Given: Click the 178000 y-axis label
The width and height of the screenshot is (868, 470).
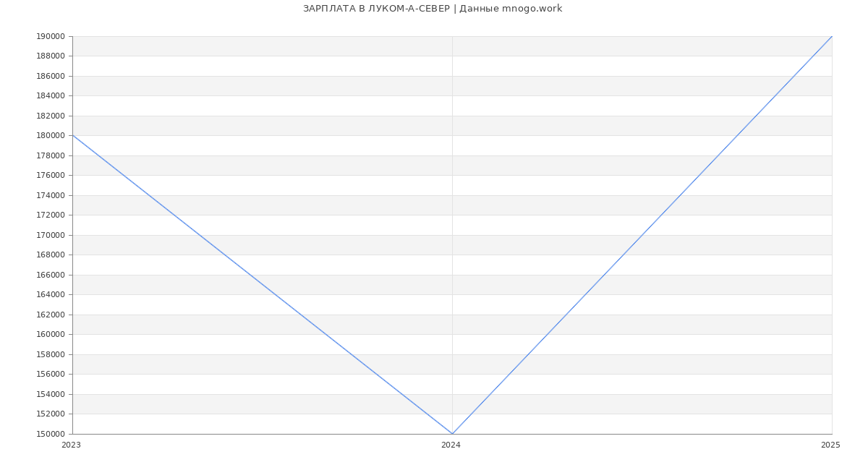Looking at the screenshot, I should (x=51, y=155).
